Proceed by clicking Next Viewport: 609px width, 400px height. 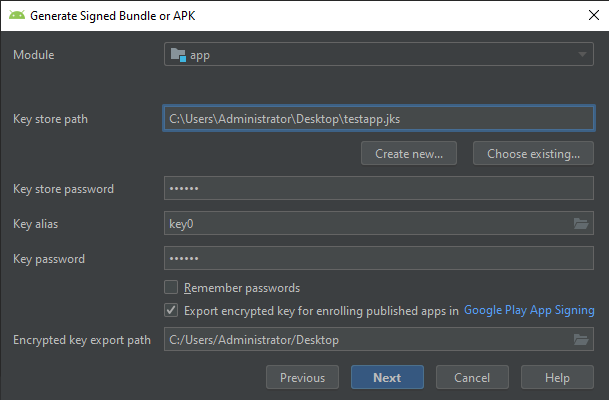(x=387, y=378)
